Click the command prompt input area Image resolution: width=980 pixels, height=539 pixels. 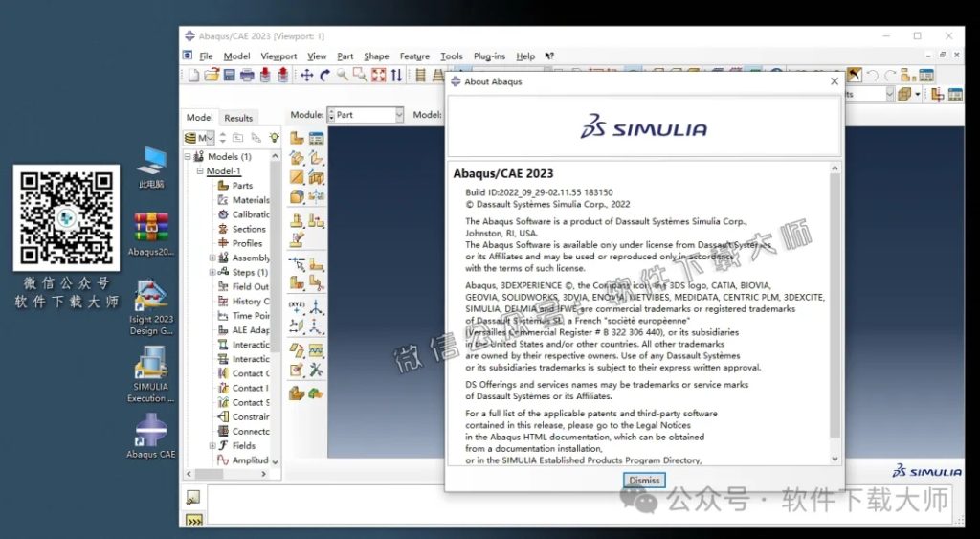[579, 504]
